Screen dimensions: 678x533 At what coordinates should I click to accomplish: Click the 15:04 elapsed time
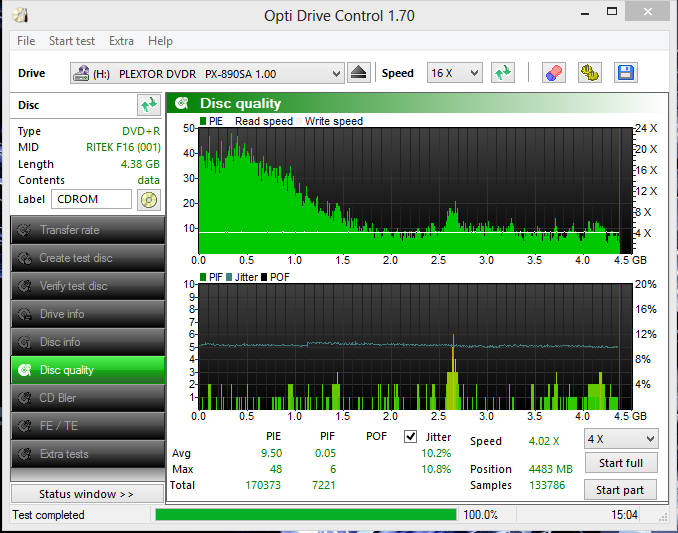coord(624,515)
